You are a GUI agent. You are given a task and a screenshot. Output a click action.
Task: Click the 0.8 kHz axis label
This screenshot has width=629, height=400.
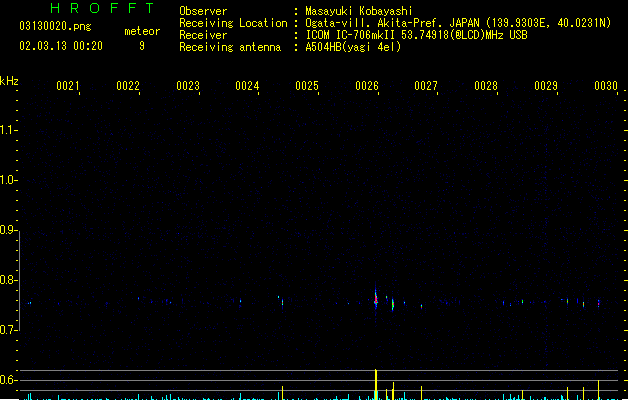coord(7,280)
